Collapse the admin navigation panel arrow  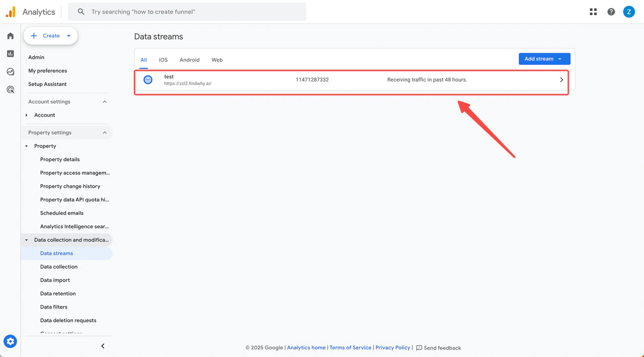point(103,346)
